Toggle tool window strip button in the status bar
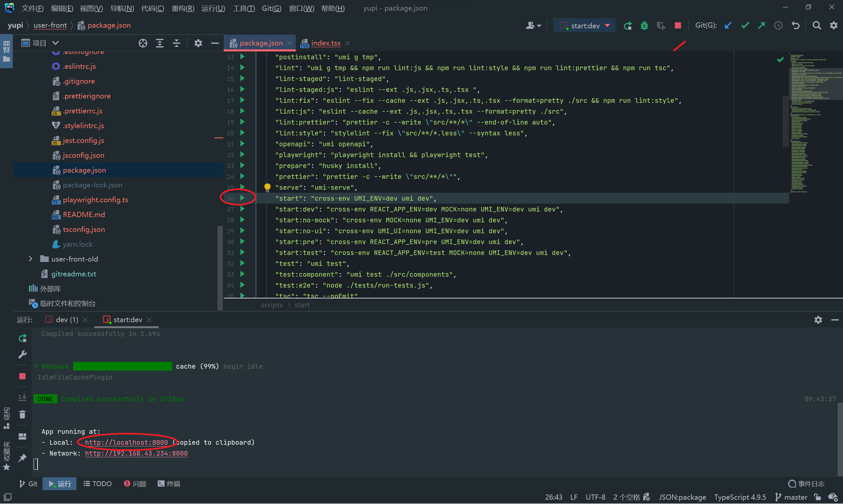This screenshot has width=843, height=504. 8,497
